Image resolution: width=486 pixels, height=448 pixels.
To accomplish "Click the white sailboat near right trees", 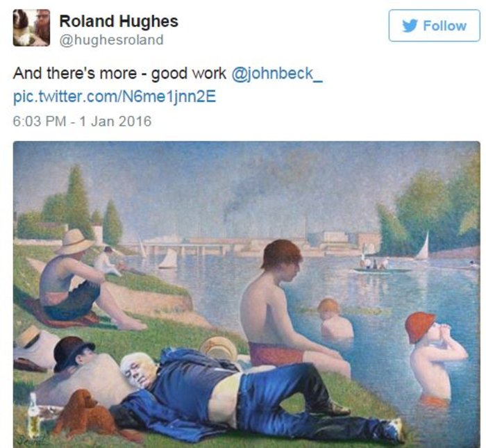I will pyautogui.click(x=423, y=247).
